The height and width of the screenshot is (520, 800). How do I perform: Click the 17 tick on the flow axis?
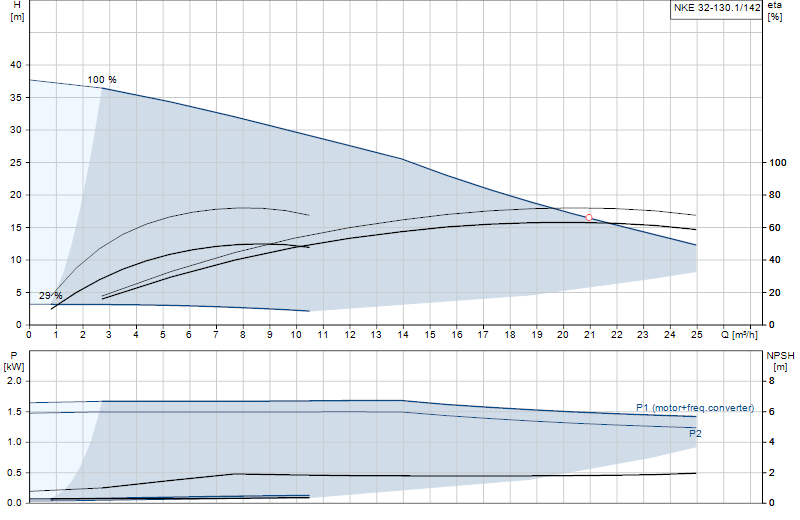coord(483,335)
